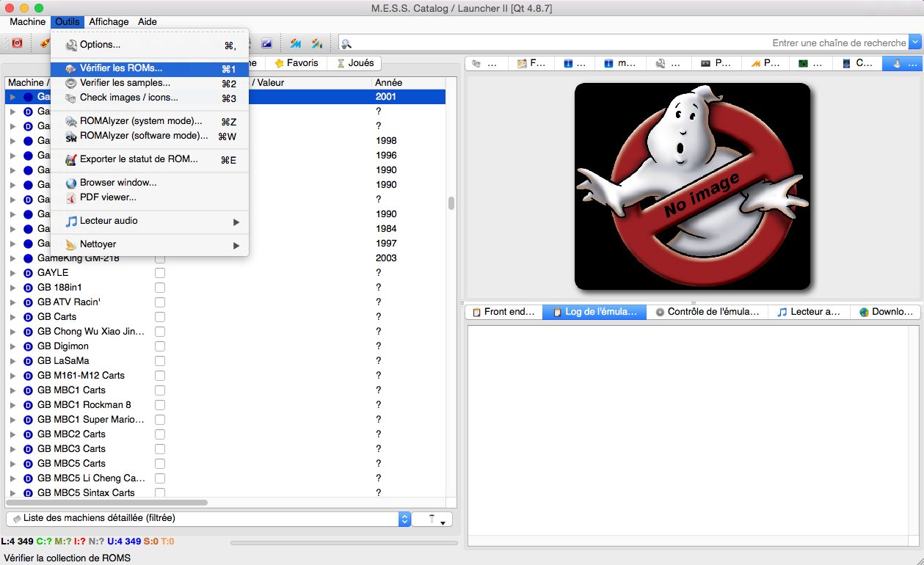924x565 pixels.
Task: Click the red camera toolbar icon
Action: (17, 43)
